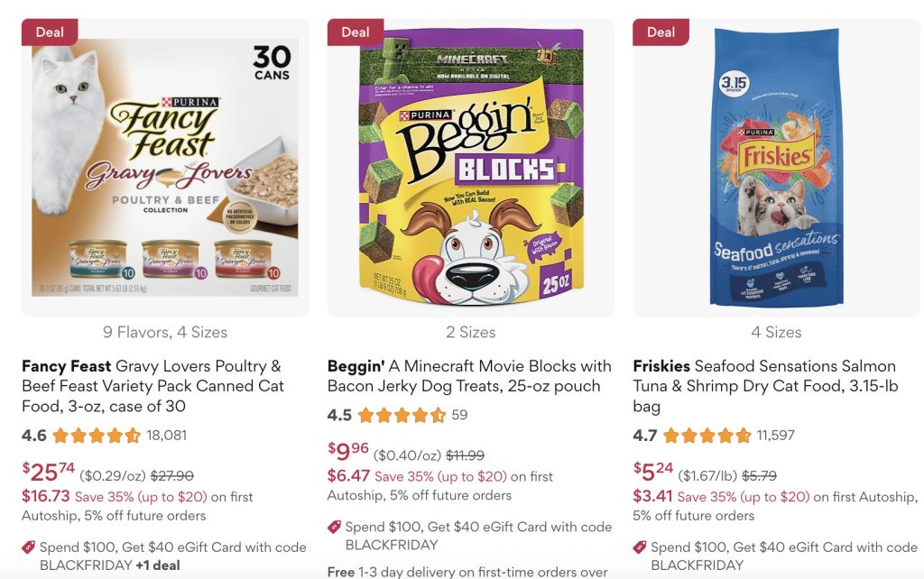The width and height of the screenshot is (924, 579).
Task: Open the Fancy Feast Gravy Lovers title link
Action: click(x=152, y=386)
